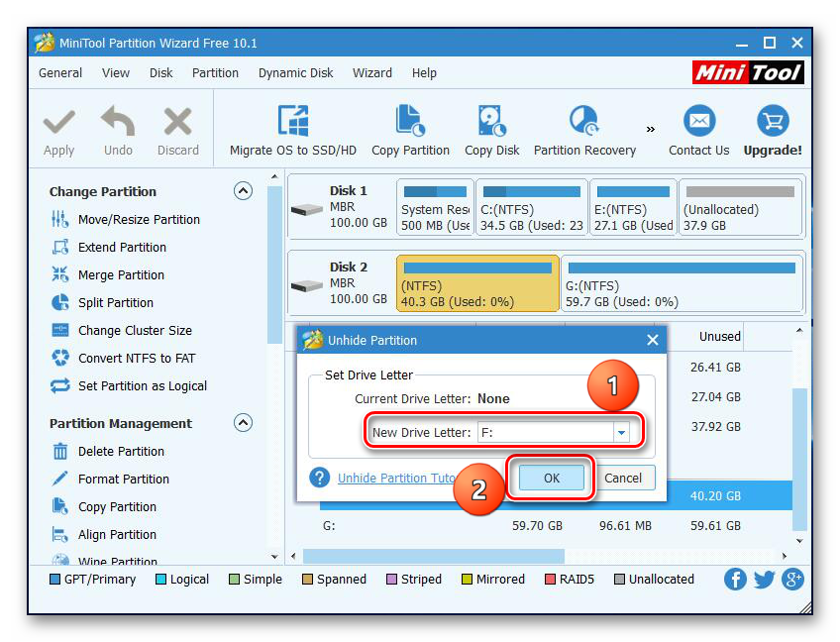Launch the Copy Disk tool
Screen dimensions: 840x642
[491, 122]
